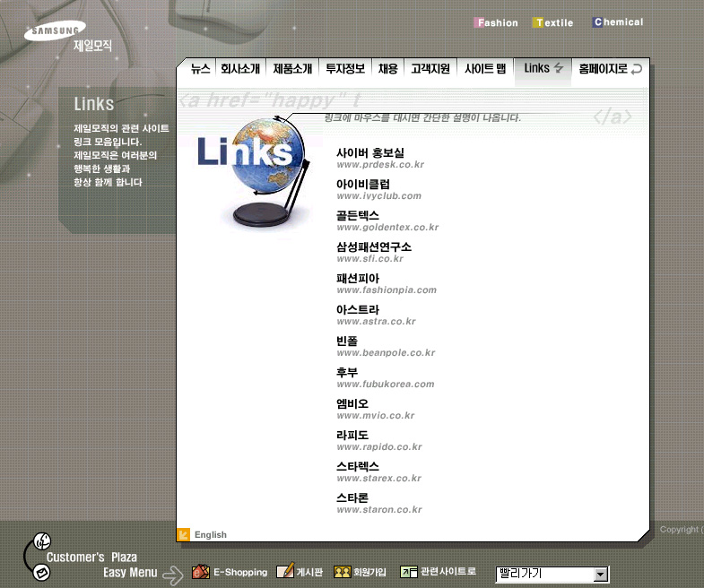Viewport: 704px width, 588px height.
Task: Click the related sites icon
Action: tap(409, 571)
